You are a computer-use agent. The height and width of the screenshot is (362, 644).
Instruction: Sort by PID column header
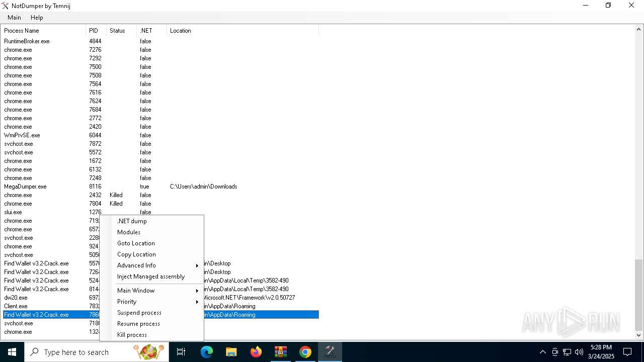[96, 31]
